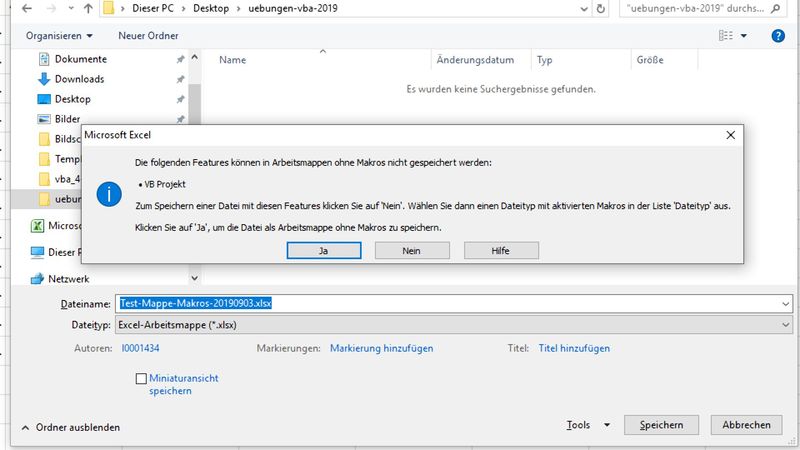Screen dimensions: 800x450
Task: Click 'Dieser PC' in the address path
Action: tap(153, 8)
